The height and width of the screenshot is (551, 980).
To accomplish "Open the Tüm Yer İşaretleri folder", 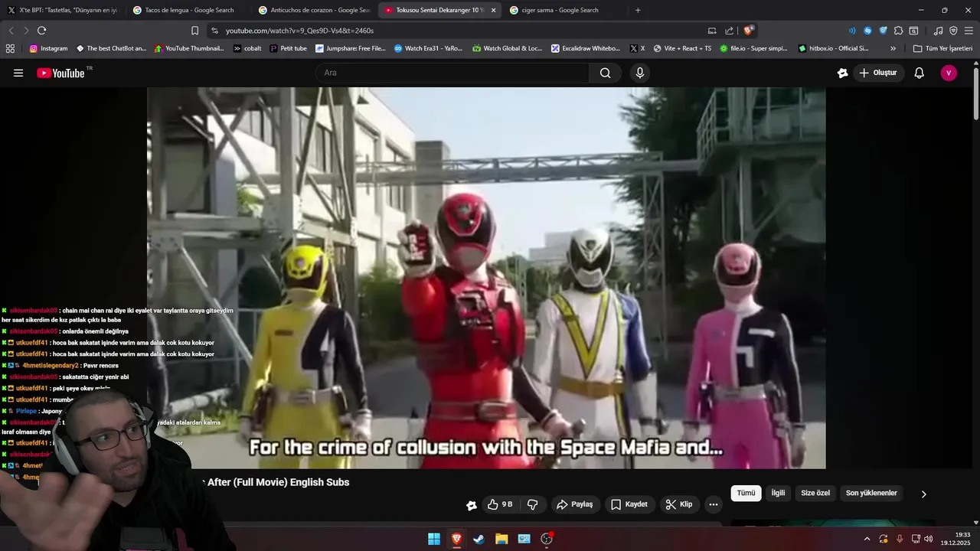I will coord(942,48).
